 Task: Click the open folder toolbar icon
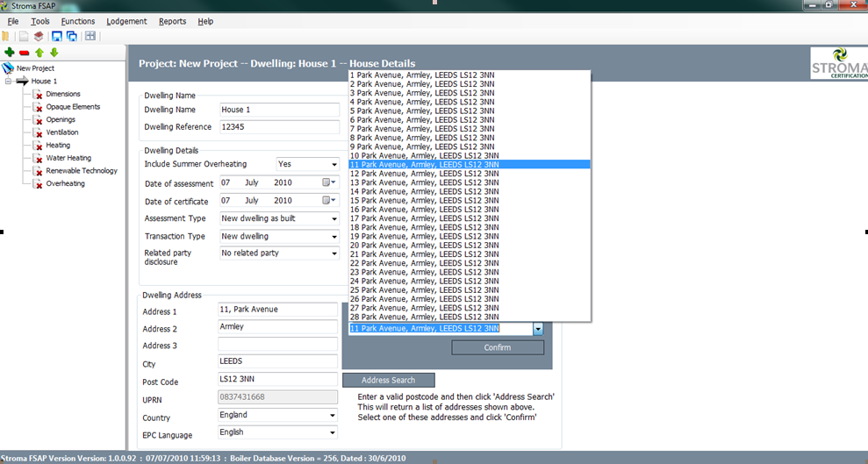click(5, 37)
